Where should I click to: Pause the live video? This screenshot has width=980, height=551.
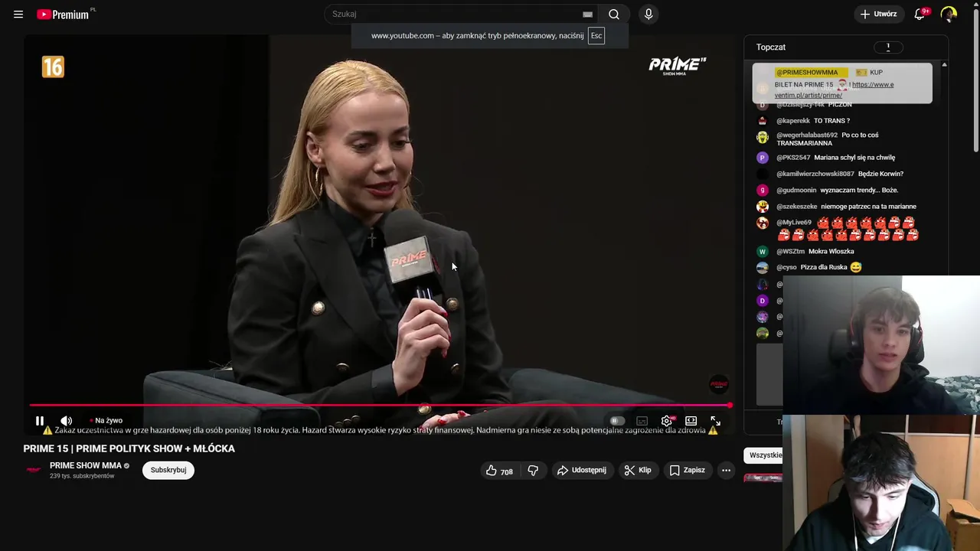pos(40,420)
